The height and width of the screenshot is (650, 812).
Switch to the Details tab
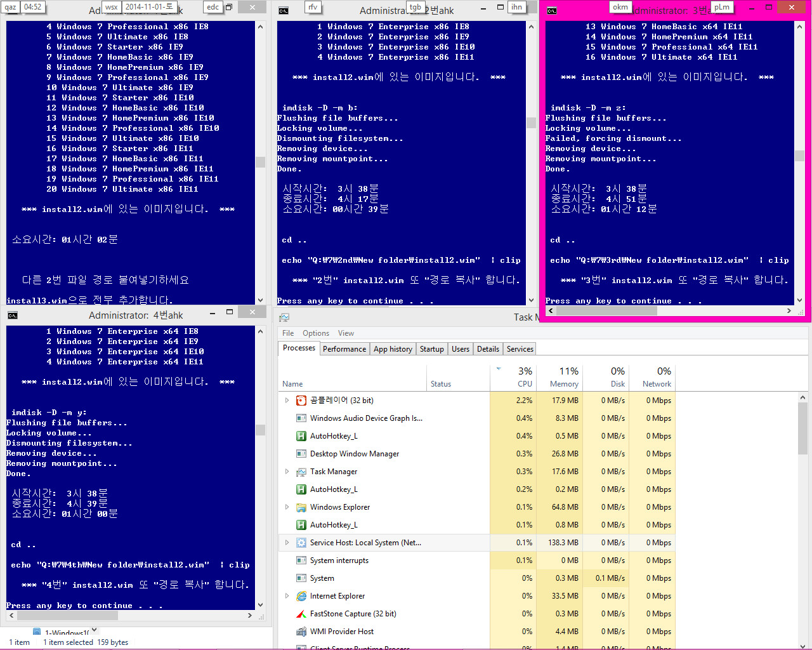click(488, 349)
